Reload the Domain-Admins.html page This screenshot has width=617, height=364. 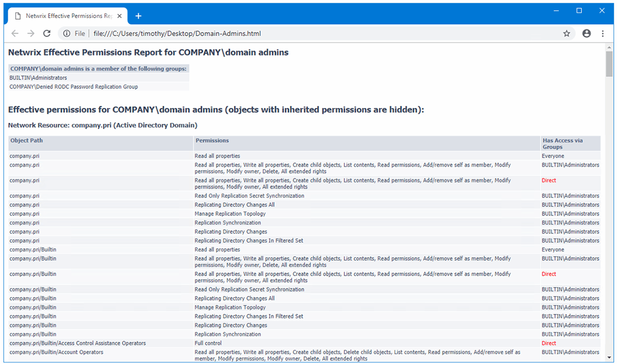point(47,33)
